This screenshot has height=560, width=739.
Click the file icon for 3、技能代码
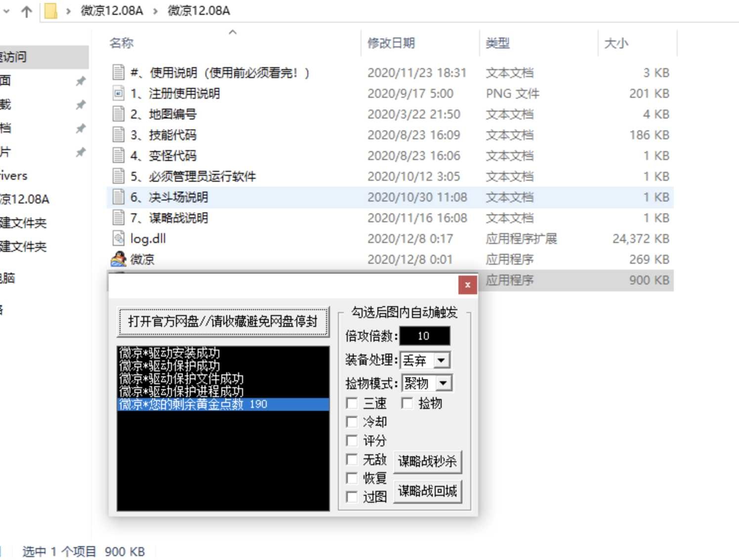119,135
